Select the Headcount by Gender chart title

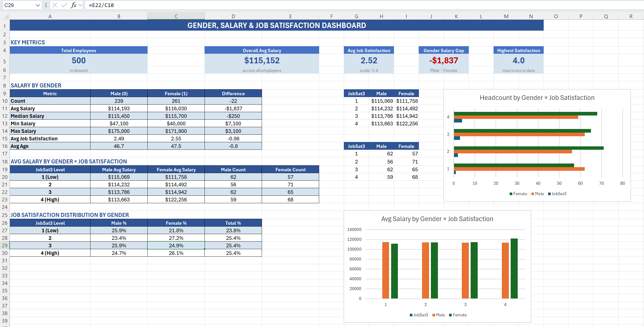tap(537, 98)
